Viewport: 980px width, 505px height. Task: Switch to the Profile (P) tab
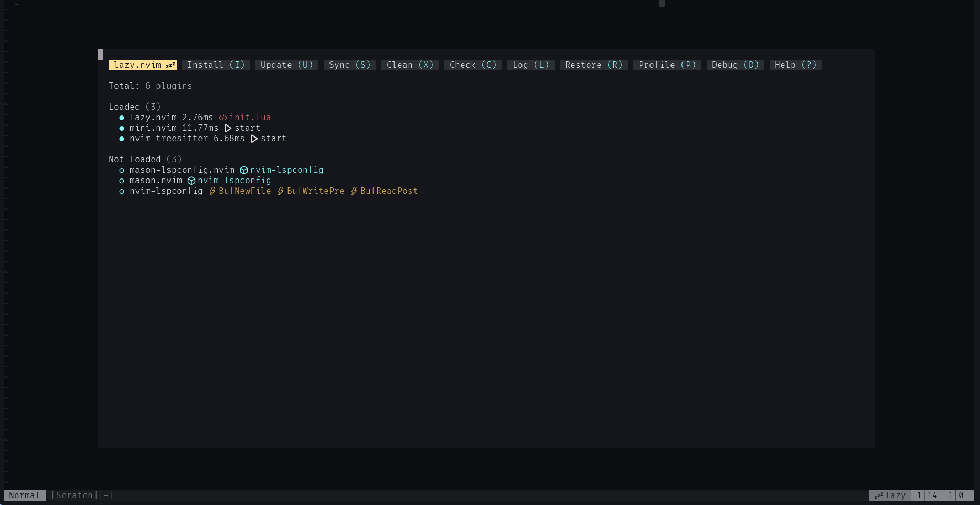click(x=667, y=65)
